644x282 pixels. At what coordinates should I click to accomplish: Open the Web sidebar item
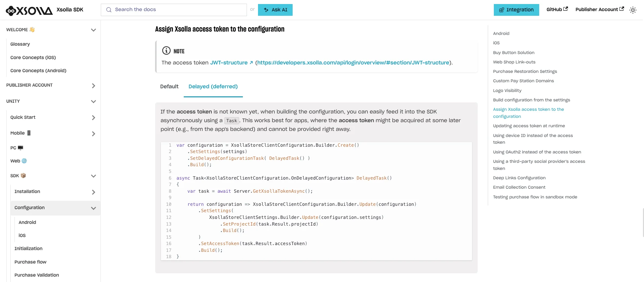tap(18, 161)
